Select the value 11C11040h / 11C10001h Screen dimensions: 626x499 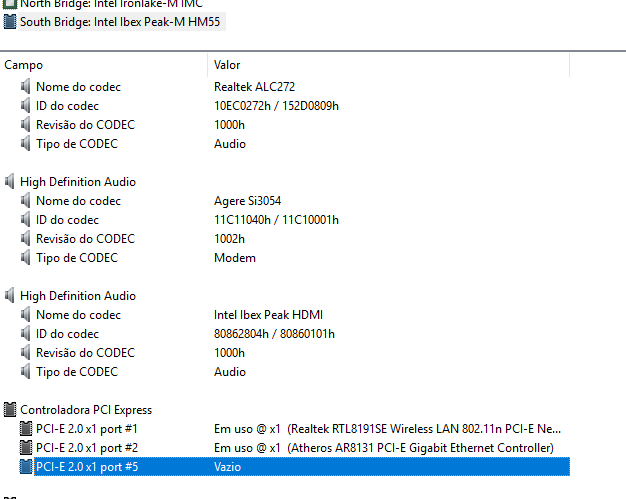(276, 220)
